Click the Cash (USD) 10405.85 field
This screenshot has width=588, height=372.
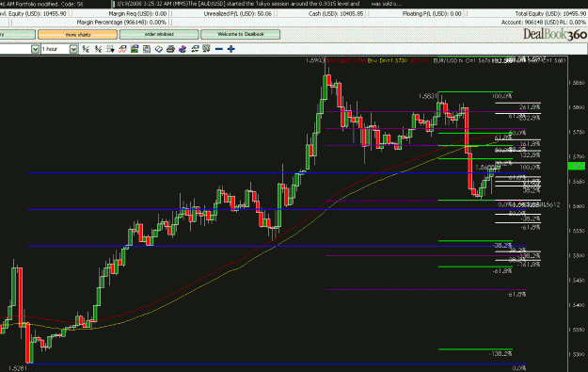[336, 13]
